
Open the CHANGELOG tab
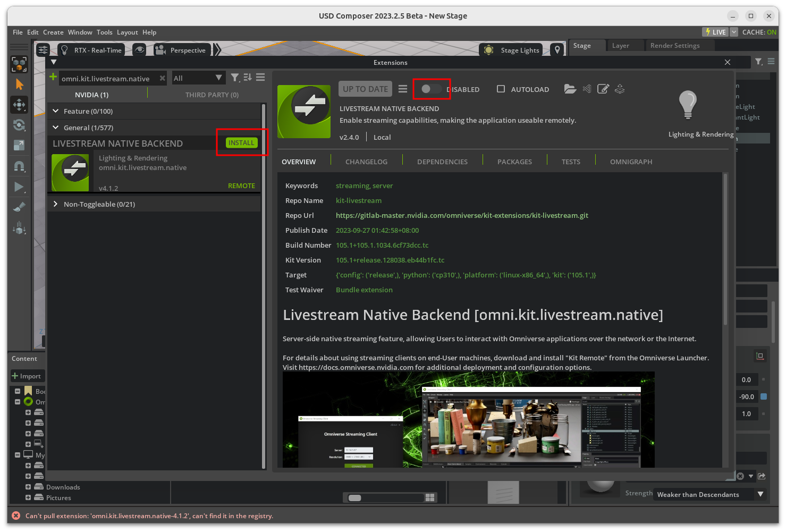(x=366, y=162)
